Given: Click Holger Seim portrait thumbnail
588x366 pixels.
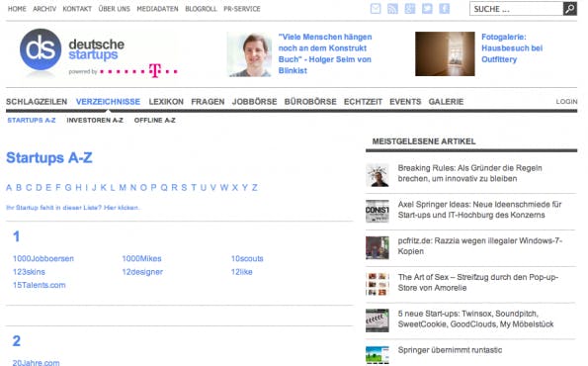Looking at the screenshot, I should [x=250, y=54].
